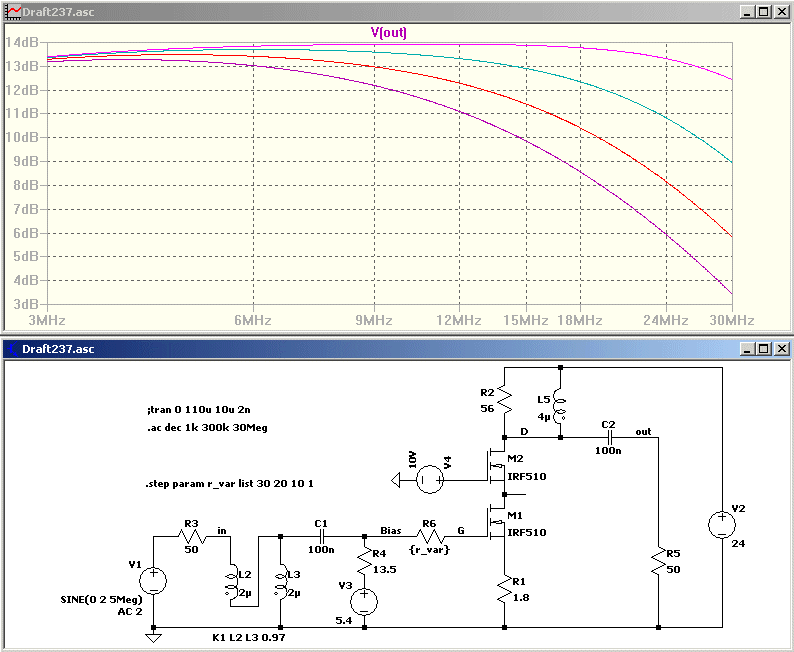This screenshot has width=794, height=652.
Task: Click the 9dB vertical axis label
Action: pyautogui.click(x=26, y=161)
